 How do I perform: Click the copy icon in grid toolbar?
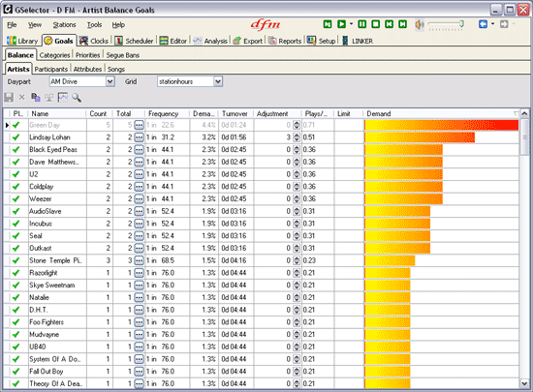(x=35, y=98)
